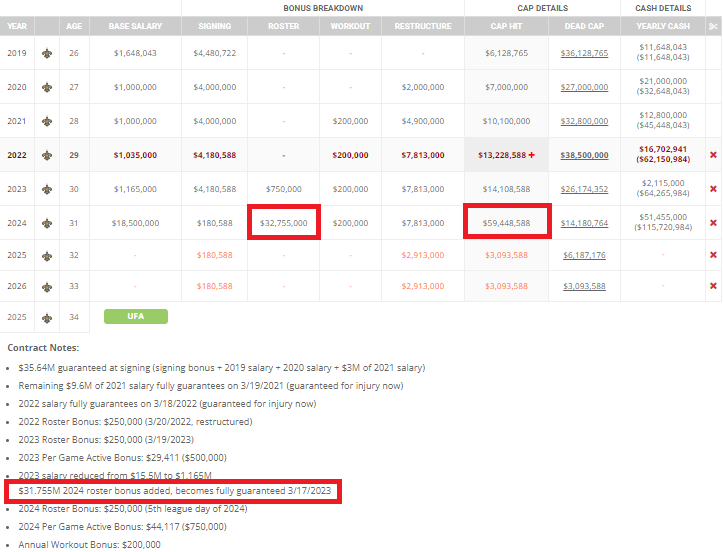Select the $32,755,000 roster bonus cell
Viewport: 724px width, 552px height.
pos(284,223)
